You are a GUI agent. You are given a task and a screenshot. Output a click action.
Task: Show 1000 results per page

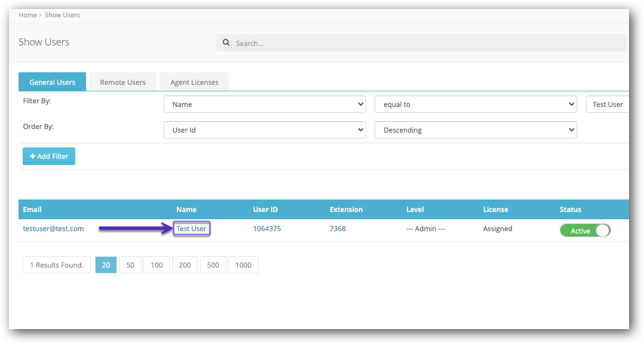pyautogui.click(x=243, y=265)
